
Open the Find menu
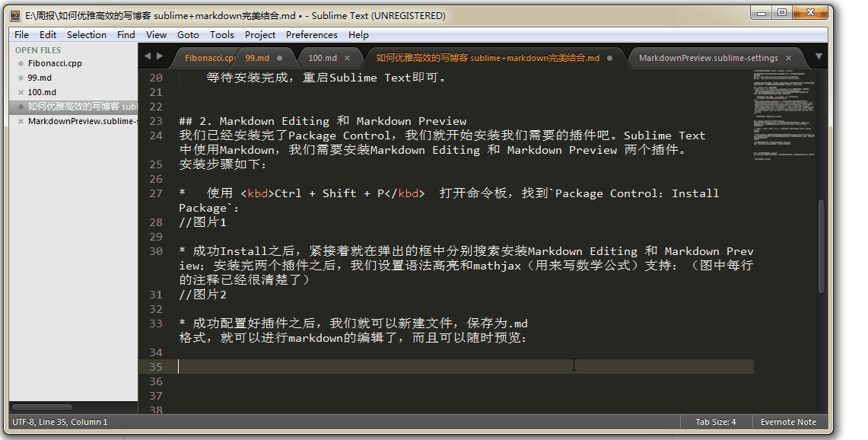[x=126, y=34]
